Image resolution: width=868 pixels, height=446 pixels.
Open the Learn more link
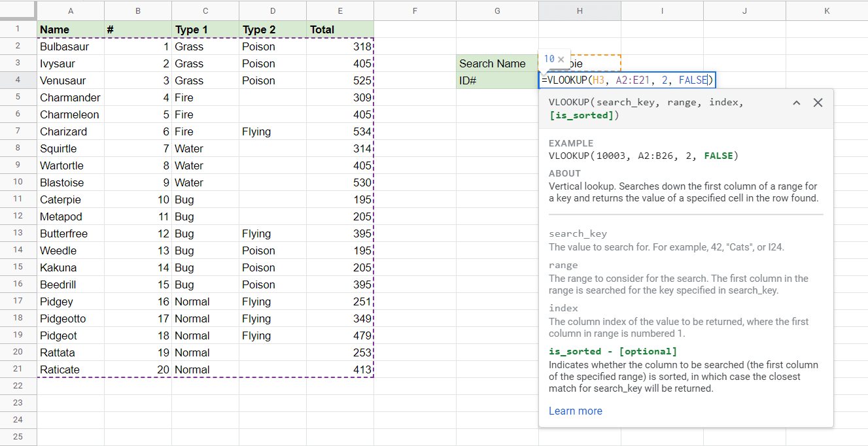point(575,411)
